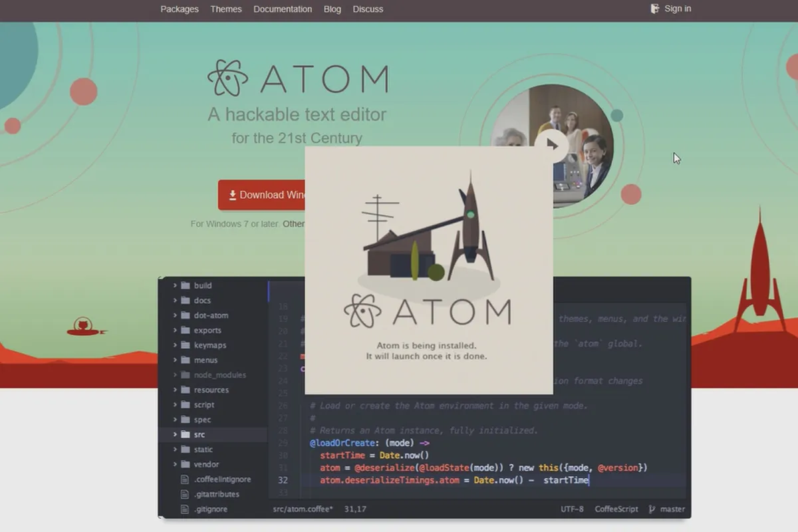Click the red Download Windows button

coord(262,195)
